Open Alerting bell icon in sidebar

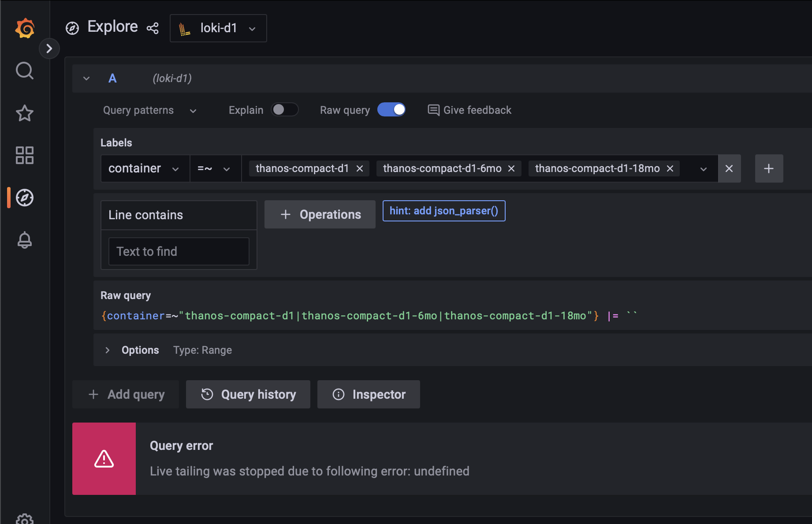click(25, 240)
